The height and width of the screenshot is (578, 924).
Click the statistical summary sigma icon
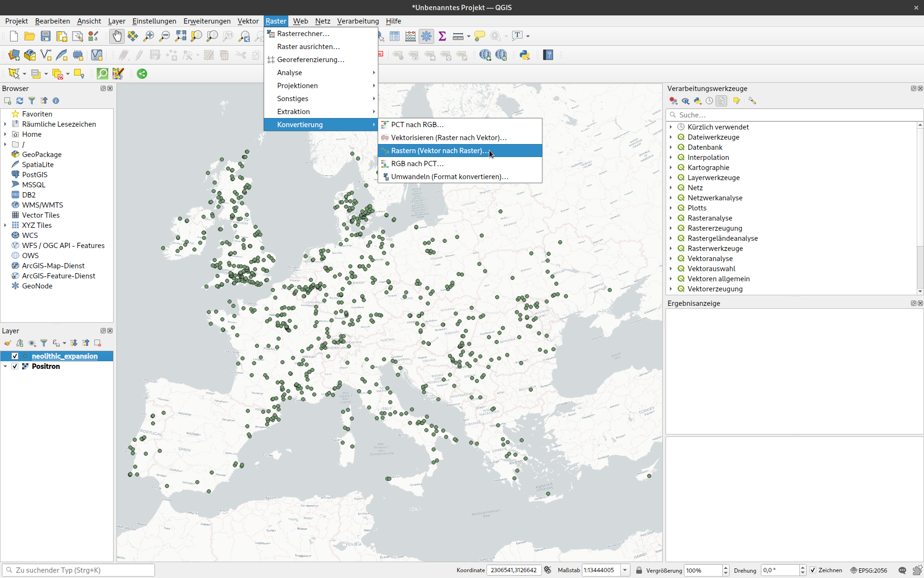pos(442,36)
